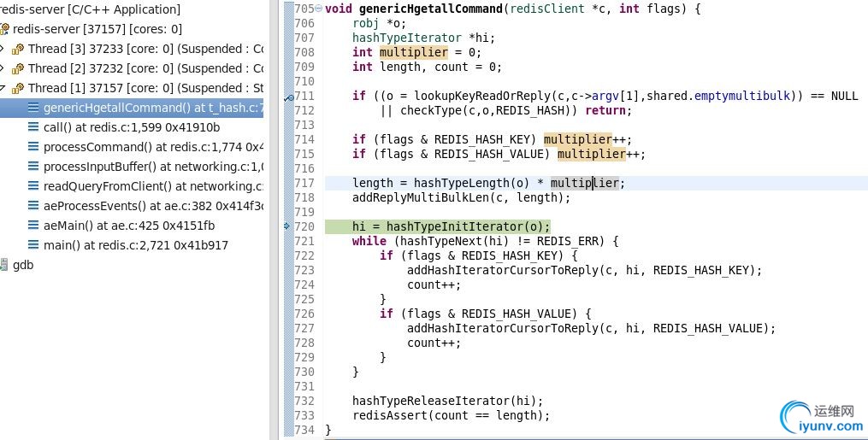Screen dimensions: 868x440
Task: Expand Thread [3] 37233 node
Action: click(x=2, y=49)
